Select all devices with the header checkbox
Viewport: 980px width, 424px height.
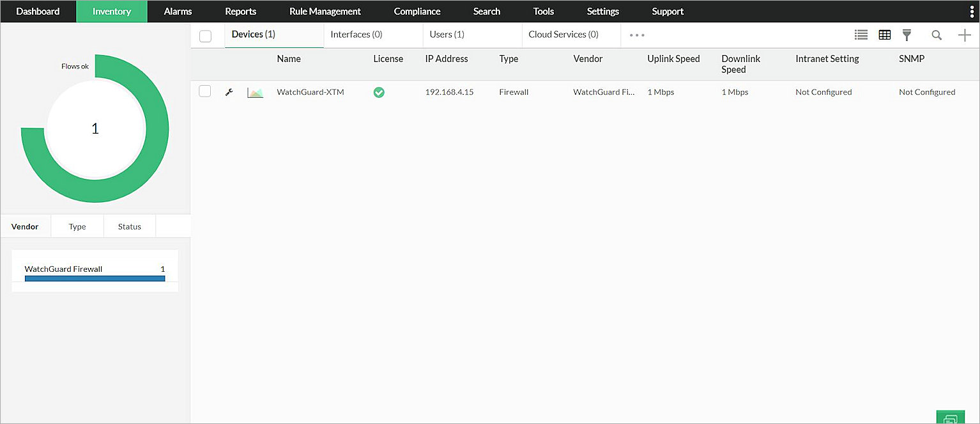(x=204, y=37)
